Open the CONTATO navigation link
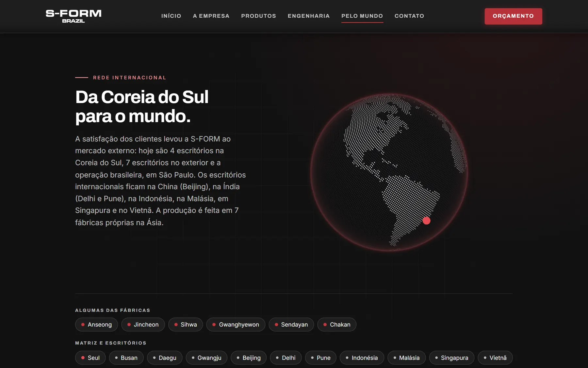The width and height of the screenshot is (588, 368). pos(409,16)
